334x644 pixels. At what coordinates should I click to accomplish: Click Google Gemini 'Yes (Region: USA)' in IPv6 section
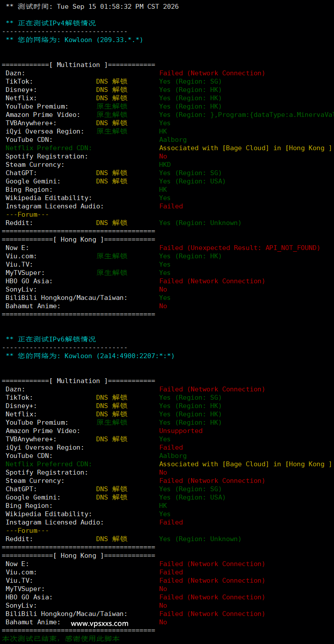192,497
